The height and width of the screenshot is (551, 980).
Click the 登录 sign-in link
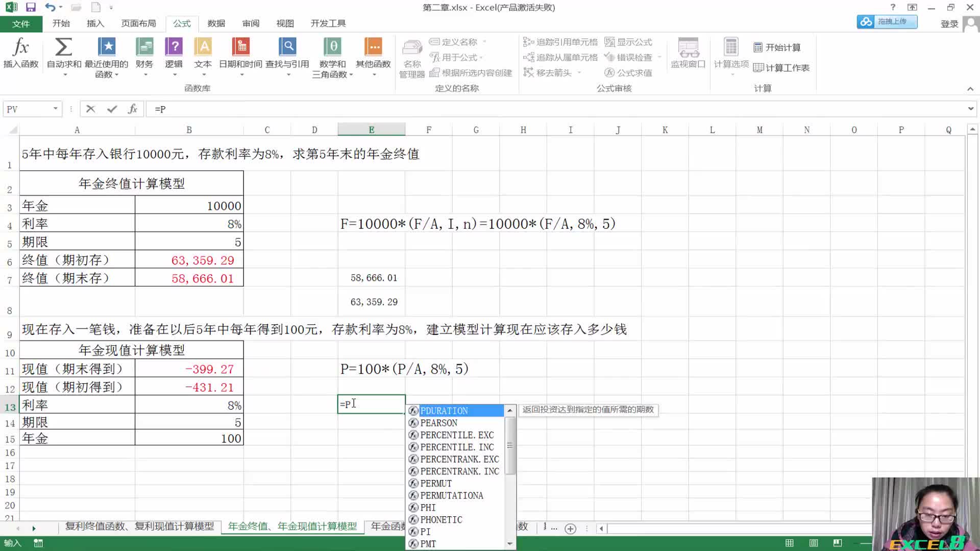pos(948,24)
